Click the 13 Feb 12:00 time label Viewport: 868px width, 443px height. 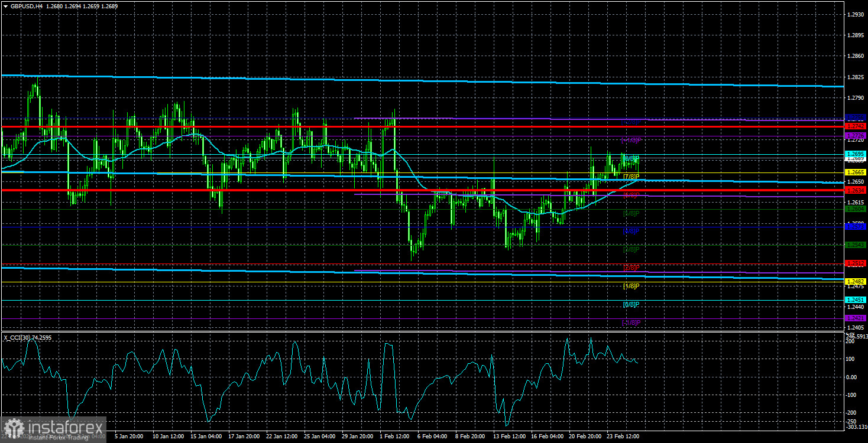pos(509,437)
